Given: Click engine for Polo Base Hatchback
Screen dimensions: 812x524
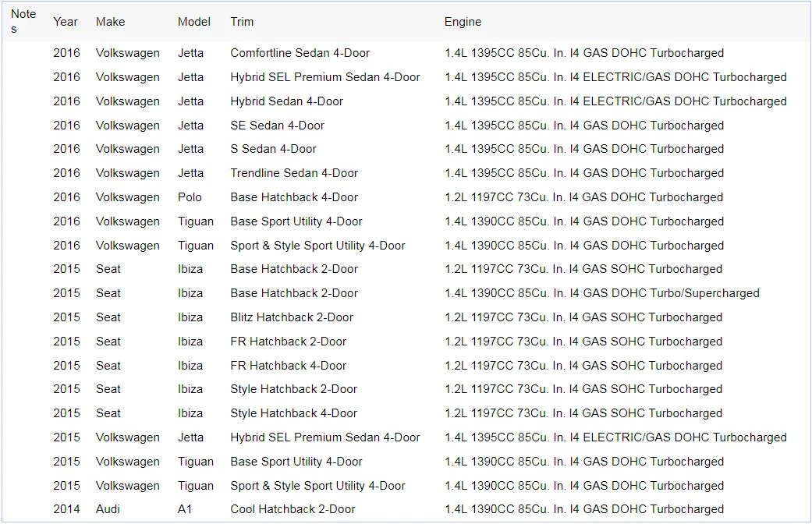Looking at the screenshot, I should [583, 197].
